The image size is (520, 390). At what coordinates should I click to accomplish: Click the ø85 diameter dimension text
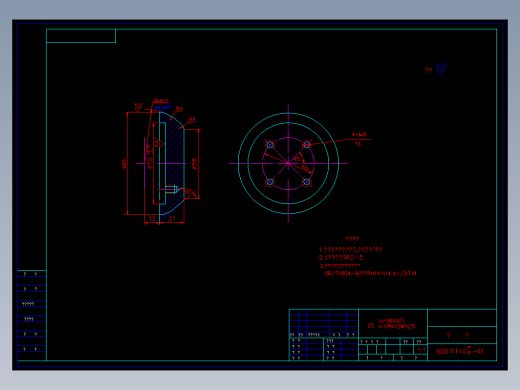124,164
